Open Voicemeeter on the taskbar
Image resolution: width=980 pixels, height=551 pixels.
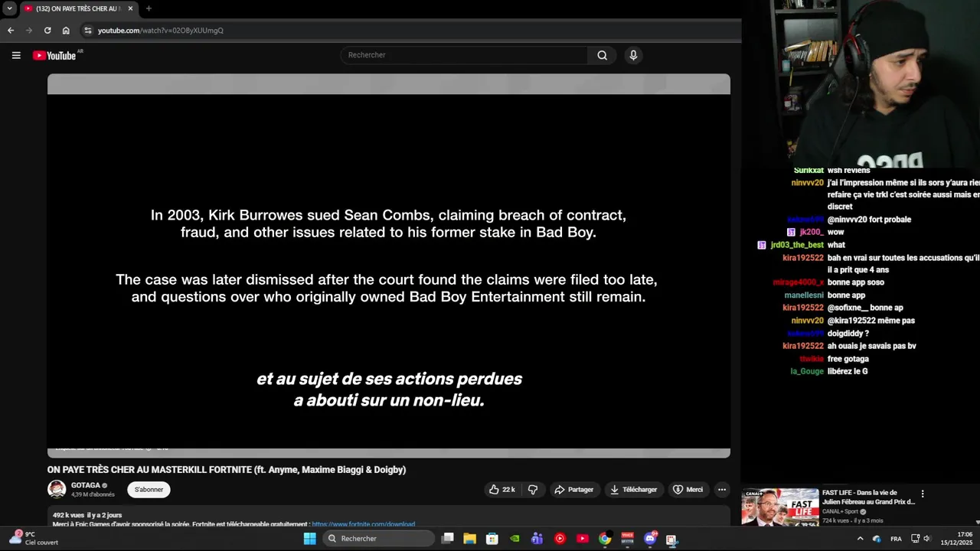627,539
